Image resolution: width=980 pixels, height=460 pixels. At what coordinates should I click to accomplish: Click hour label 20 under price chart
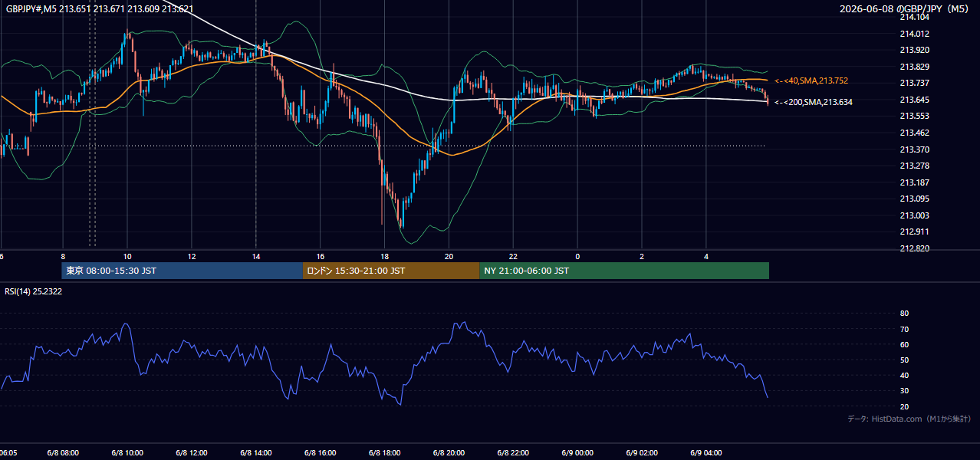(x=449, y=257)
